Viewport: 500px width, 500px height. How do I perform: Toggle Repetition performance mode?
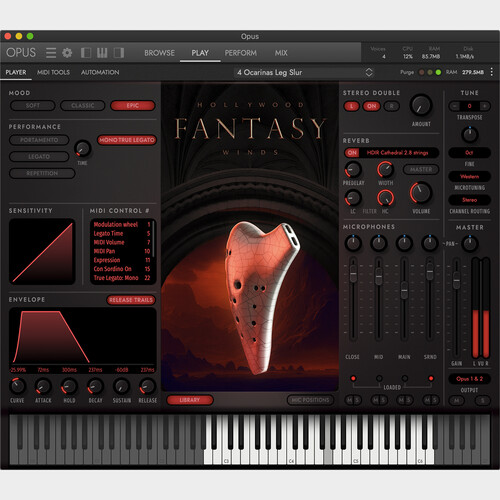(x=42, y=173)
